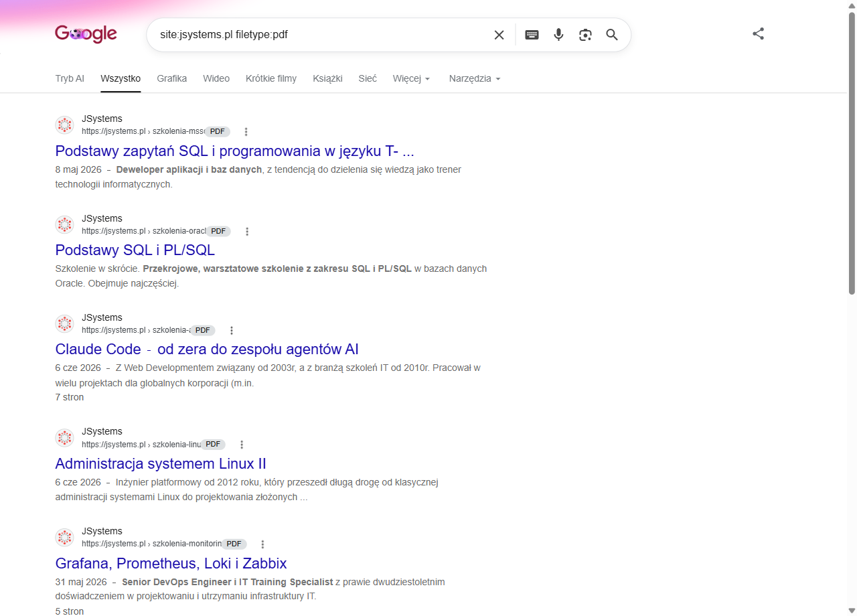Open the Książki tab
This screenshot has width=857, height=616.
tap(327, 78)
